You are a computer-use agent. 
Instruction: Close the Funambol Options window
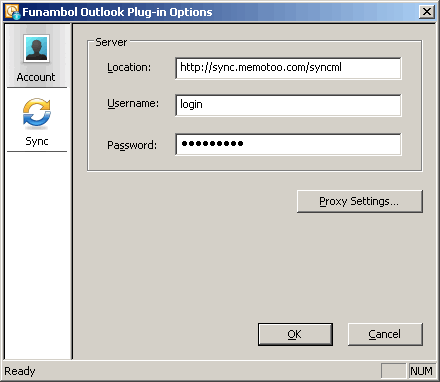427,12
